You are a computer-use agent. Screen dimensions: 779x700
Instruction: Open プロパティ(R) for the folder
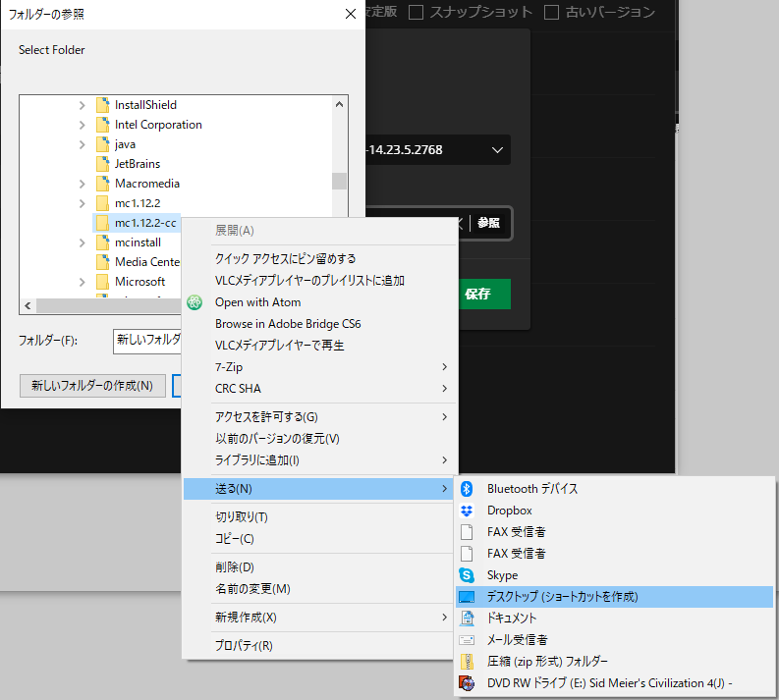[x=320, y=645]
